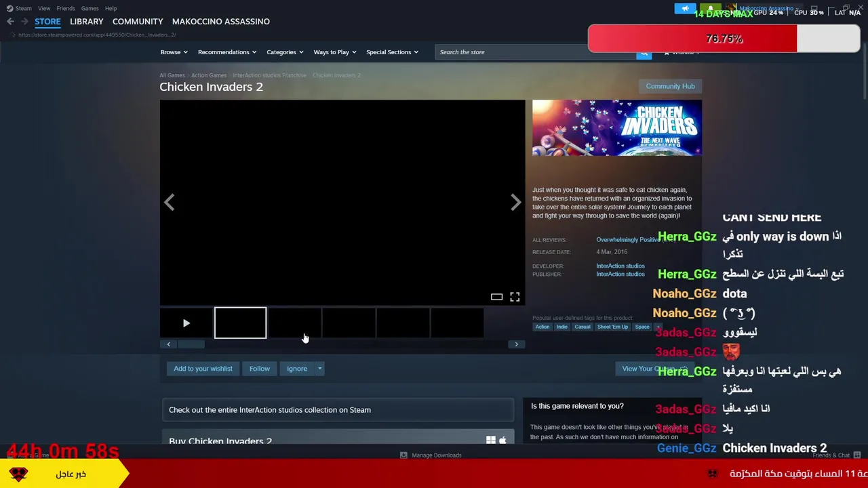Click Add to your wishlist button

click(x=203, y=369)
